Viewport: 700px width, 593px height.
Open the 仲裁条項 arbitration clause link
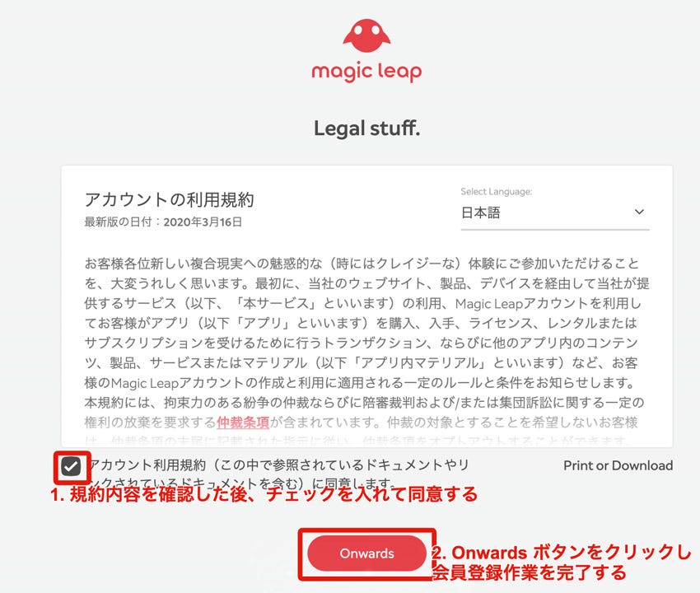[243, 422]
